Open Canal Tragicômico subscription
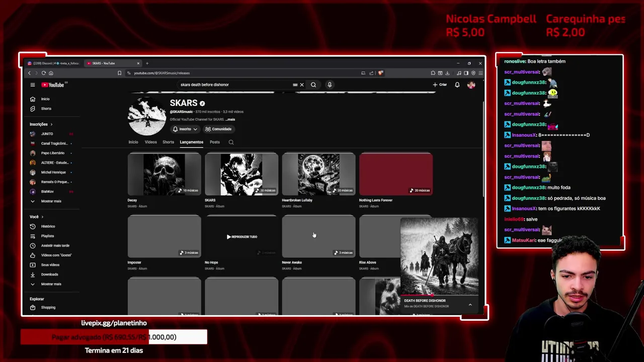644x362 pixels. [x=54, y=143]
